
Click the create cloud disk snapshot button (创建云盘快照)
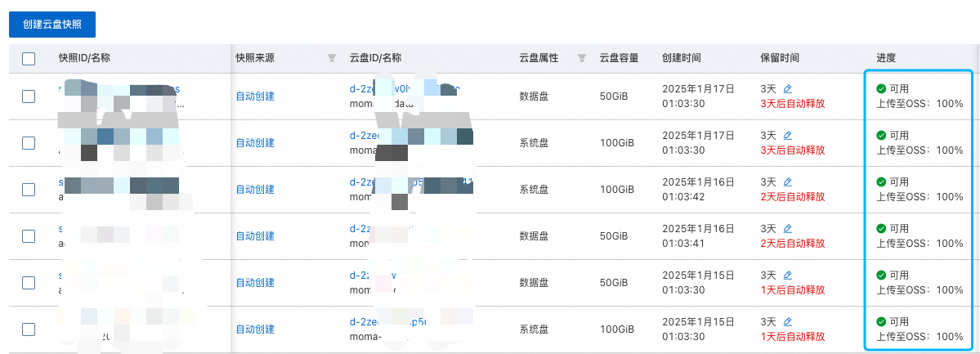pos(52,25)
